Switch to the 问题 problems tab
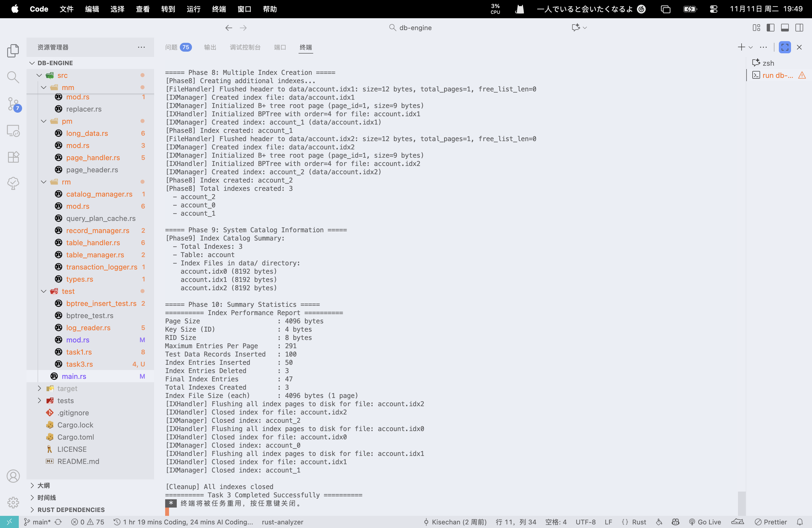The height and width of the screenshot is (528, 812). (172, 47)
